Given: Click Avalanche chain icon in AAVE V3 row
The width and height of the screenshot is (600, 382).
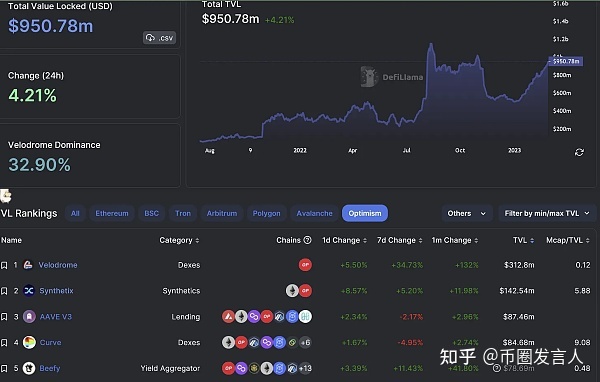Looking at the screenshot, I should click(228, 317).
